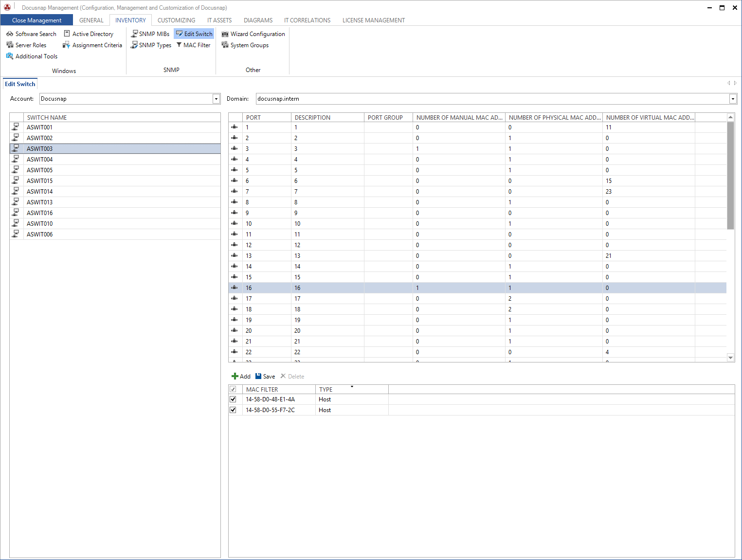Image resolution: width=742 pixels, height=560 pixels.
Task: Select the Edit Switch document tab
Action: pyautogui.click(x=20, y=84)
